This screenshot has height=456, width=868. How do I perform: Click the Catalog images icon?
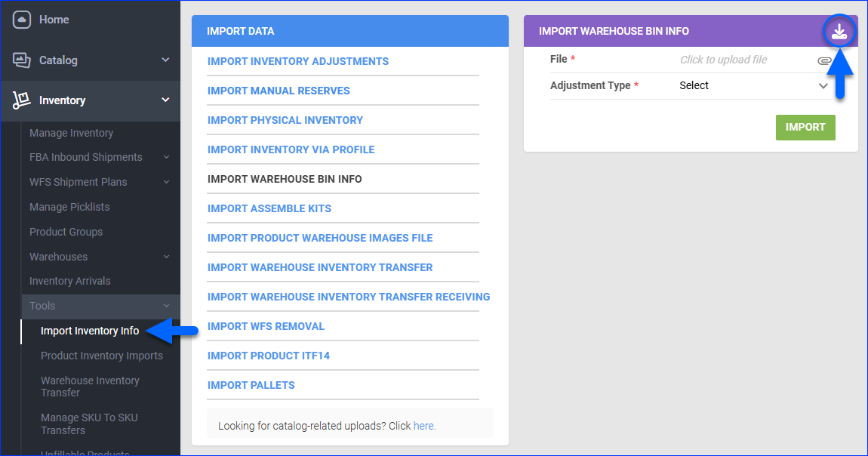[22, 60]
